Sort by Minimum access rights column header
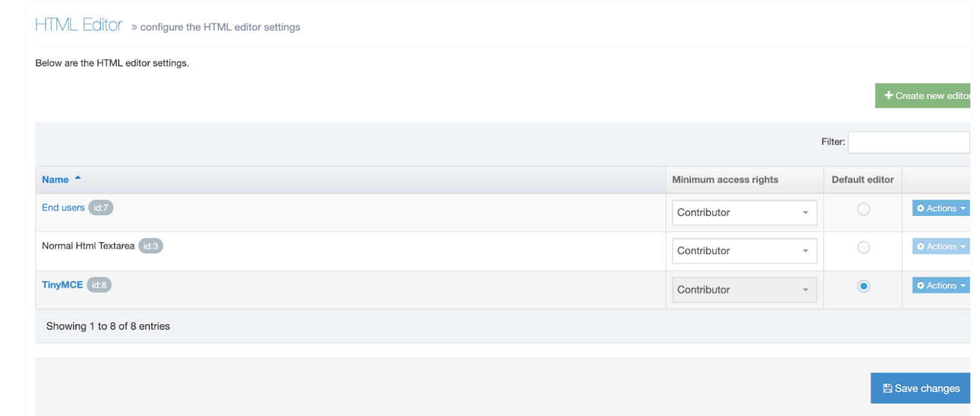This screenshot has width=980, height=416. pos(725,180)
